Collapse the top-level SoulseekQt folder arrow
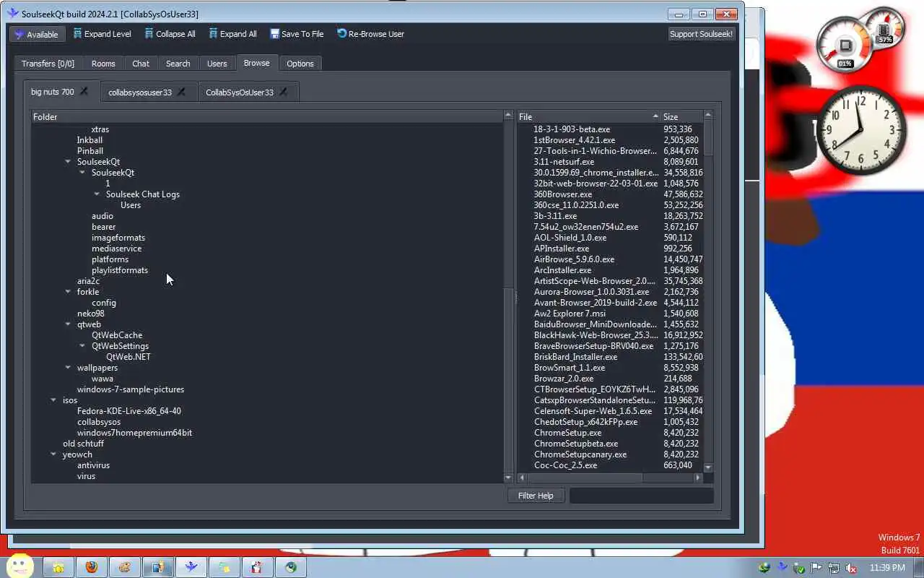 coord(68,162)
